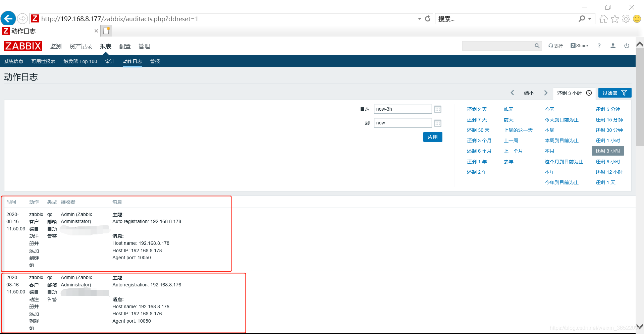Toggle the 过滤器 filter tab
The height and width of the screenshot is (334, 644).
coord(614,93)
